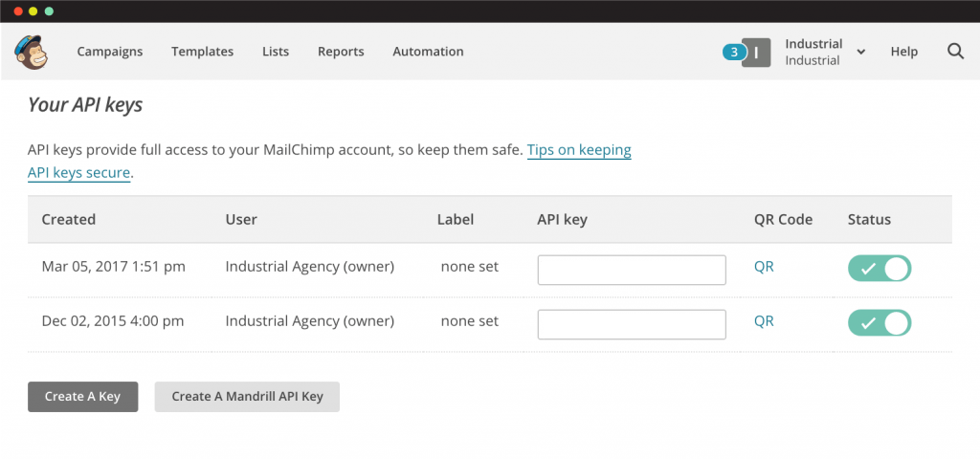Click the Create A Key button
Viewport: 980px width, 459px height.
(82, 397)
